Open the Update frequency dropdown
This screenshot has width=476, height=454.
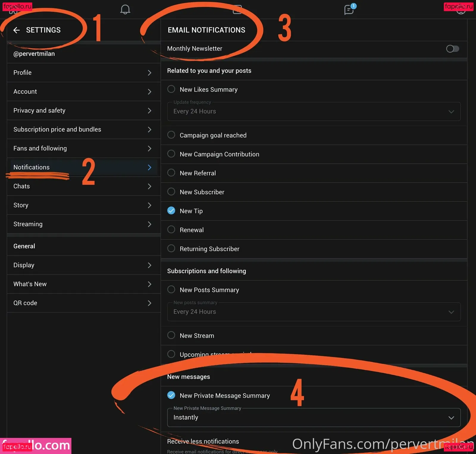[x=314, y=112]
